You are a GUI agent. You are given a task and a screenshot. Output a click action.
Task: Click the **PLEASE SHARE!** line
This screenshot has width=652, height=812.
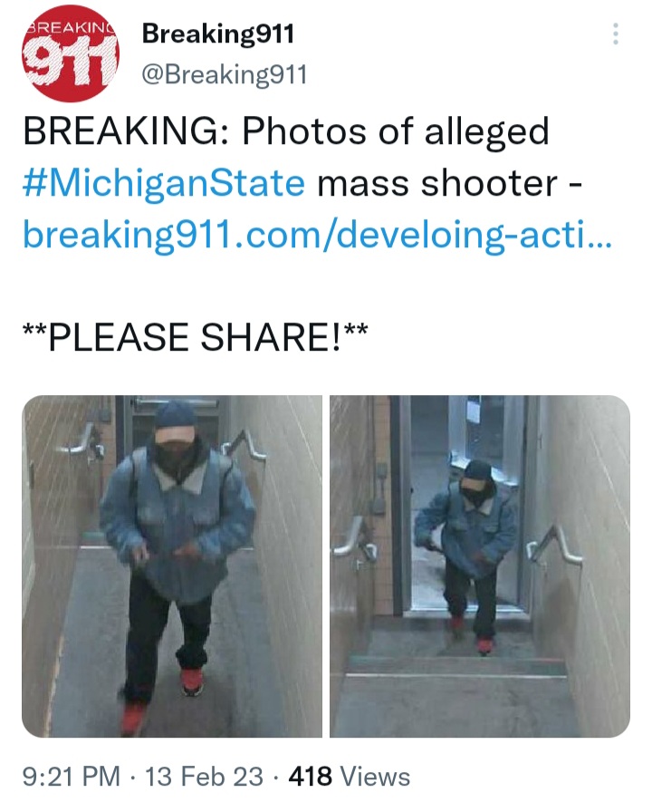(x=195, y=337)
